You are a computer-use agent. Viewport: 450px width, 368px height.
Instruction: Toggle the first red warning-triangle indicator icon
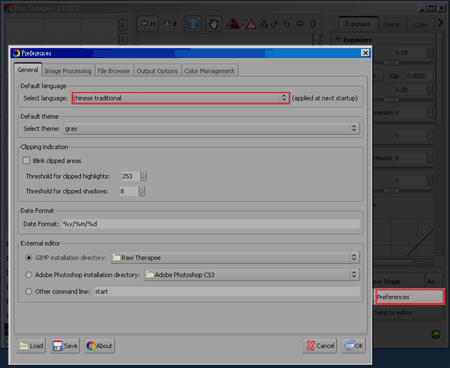point(233,24)
